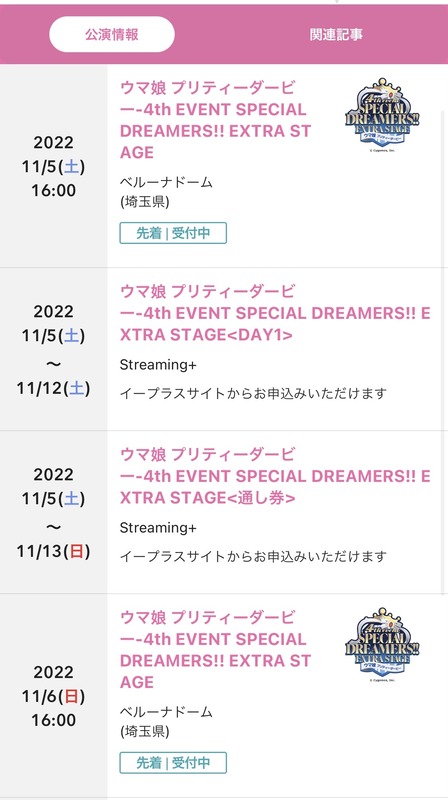The image size is (448, 800).
Task: Select the 2022 11/6(日) 16:00 date cell
Action: [x=54, y=695]
